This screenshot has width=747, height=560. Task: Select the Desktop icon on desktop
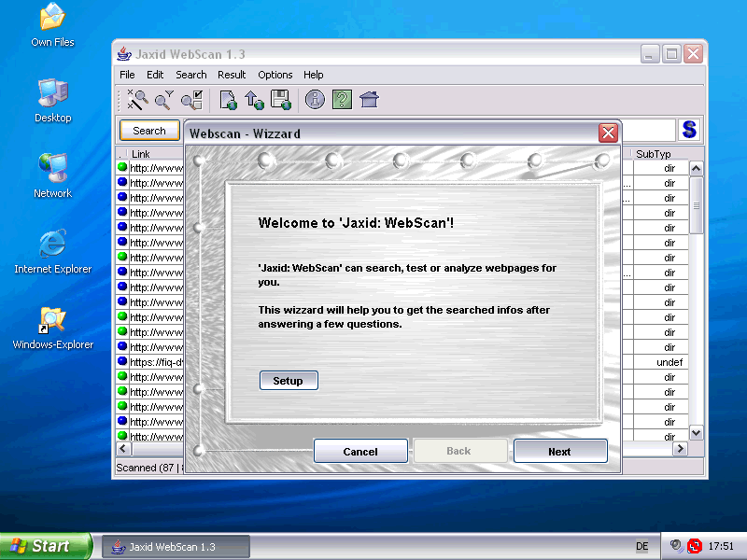pos(53,101)
